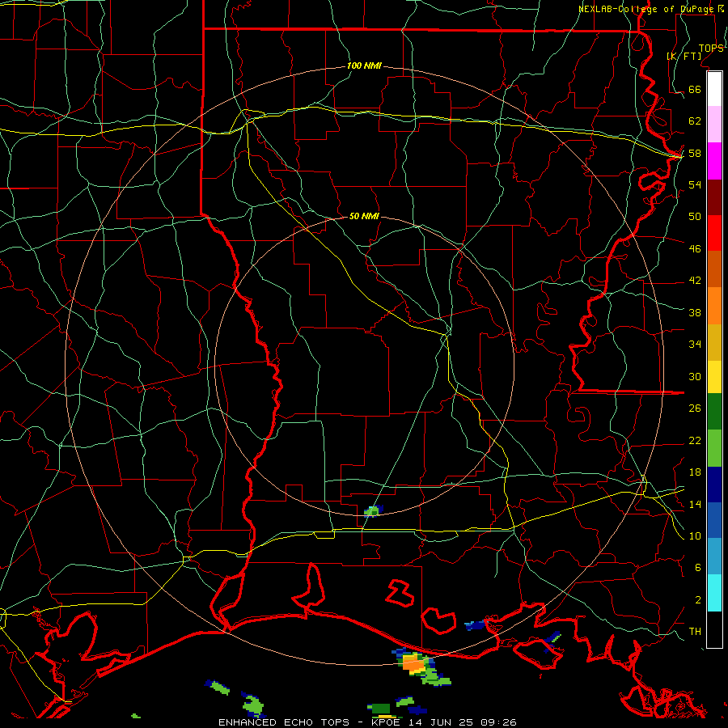The height and width of the screenshot is (728, 728).
Task: Click the "54" scale label
Action: coord(695,184)
